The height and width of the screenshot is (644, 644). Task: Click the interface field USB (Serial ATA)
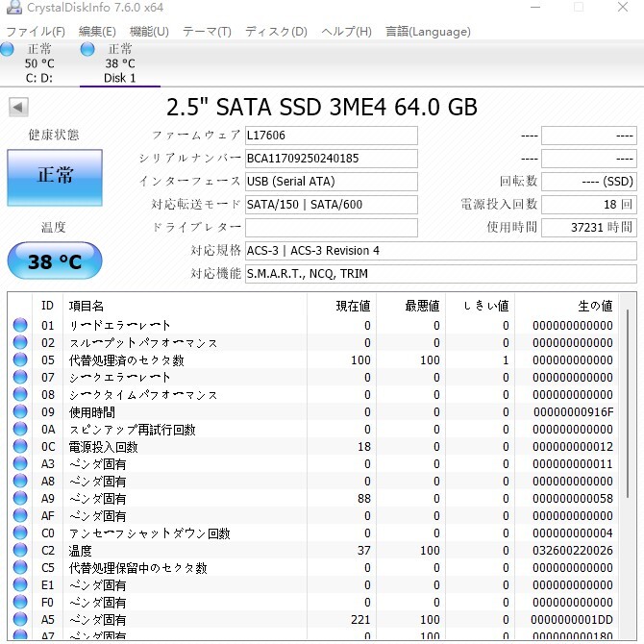tap(332, 181)
